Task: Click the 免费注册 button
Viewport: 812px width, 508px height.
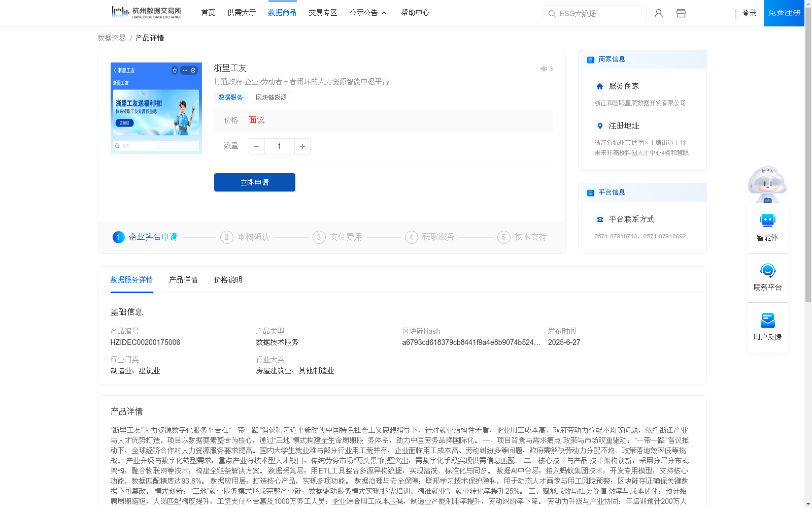Action: 784,13
